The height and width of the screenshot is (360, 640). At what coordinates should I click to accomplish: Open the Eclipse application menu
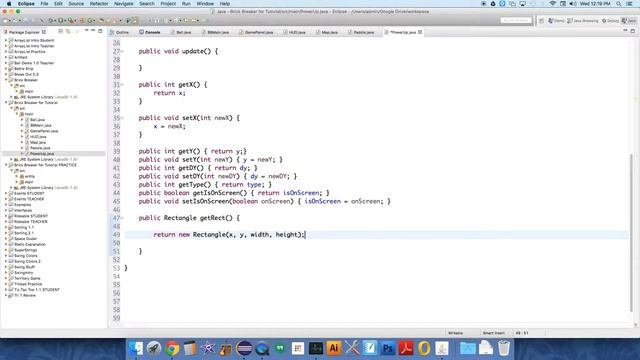click(x=26, y=4)
